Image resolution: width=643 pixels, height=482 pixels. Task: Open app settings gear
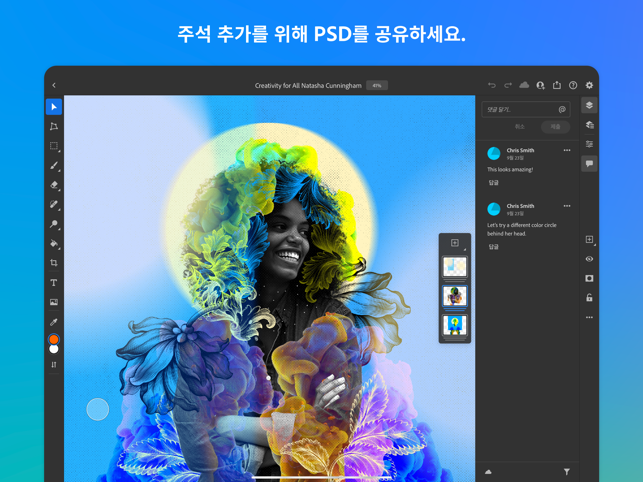[589, 85]
